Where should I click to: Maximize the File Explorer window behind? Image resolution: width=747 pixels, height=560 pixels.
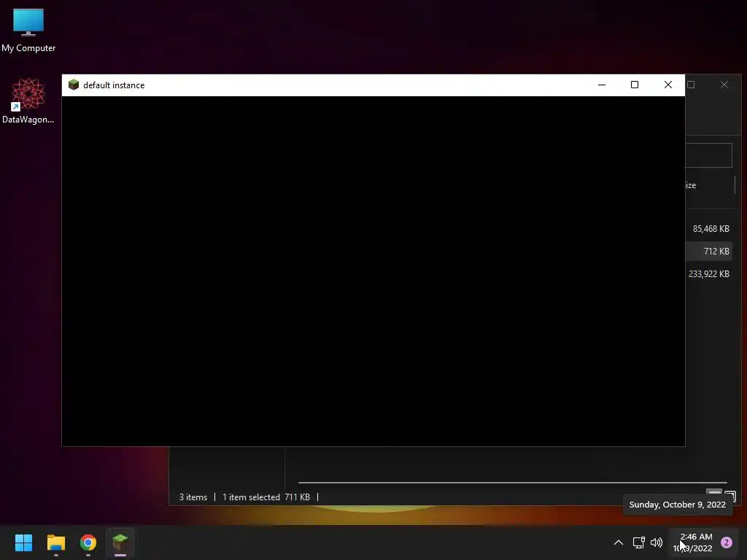[692, 85]
